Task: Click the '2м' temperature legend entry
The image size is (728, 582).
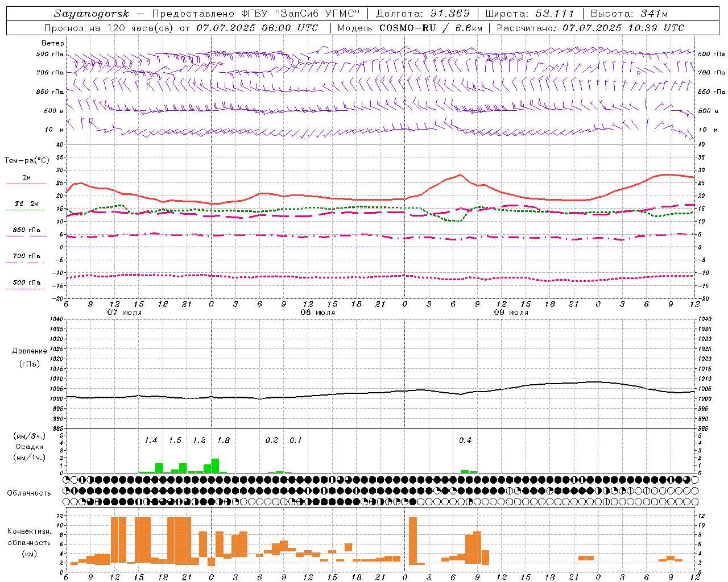Action: click(27, 177)
